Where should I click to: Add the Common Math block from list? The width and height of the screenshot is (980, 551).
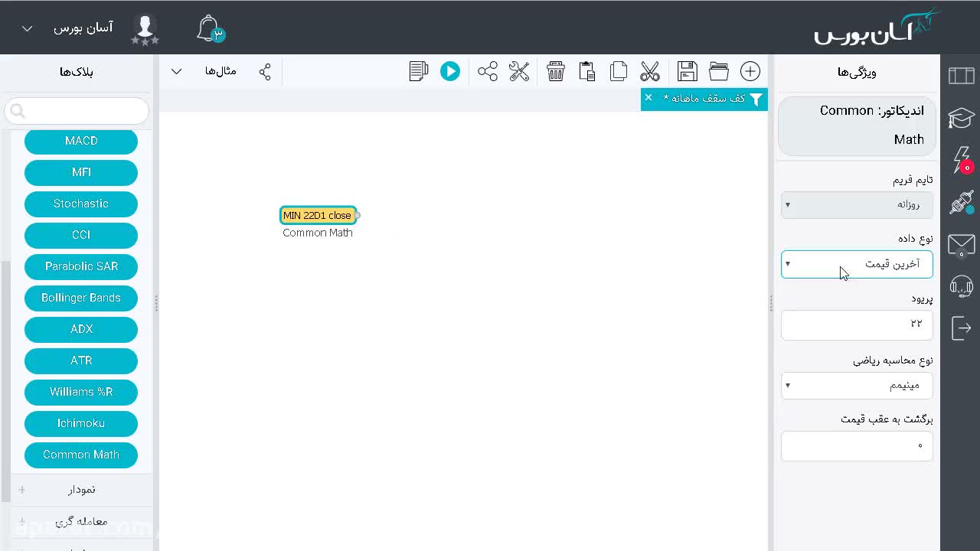coord(81,455)
